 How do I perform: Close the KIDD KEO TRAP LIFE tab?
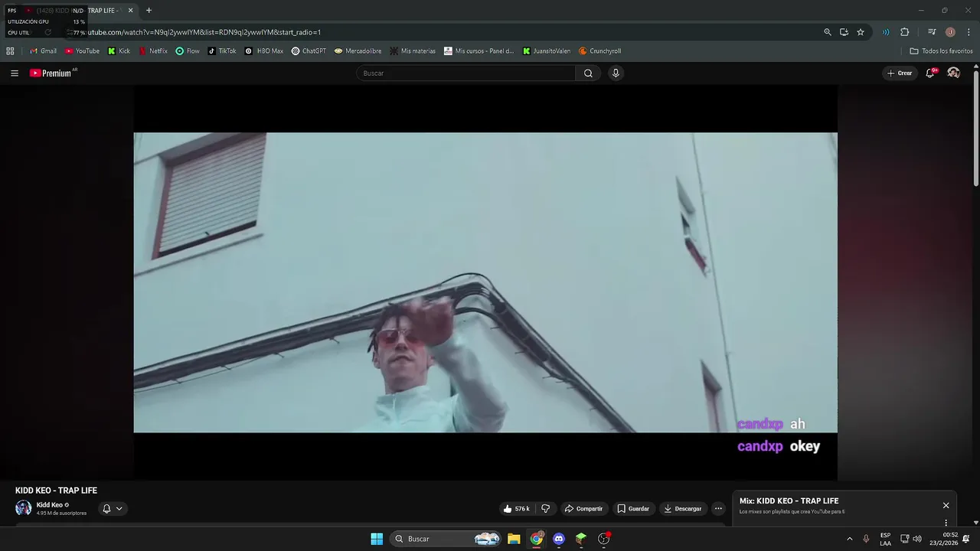tap(130, 11)
